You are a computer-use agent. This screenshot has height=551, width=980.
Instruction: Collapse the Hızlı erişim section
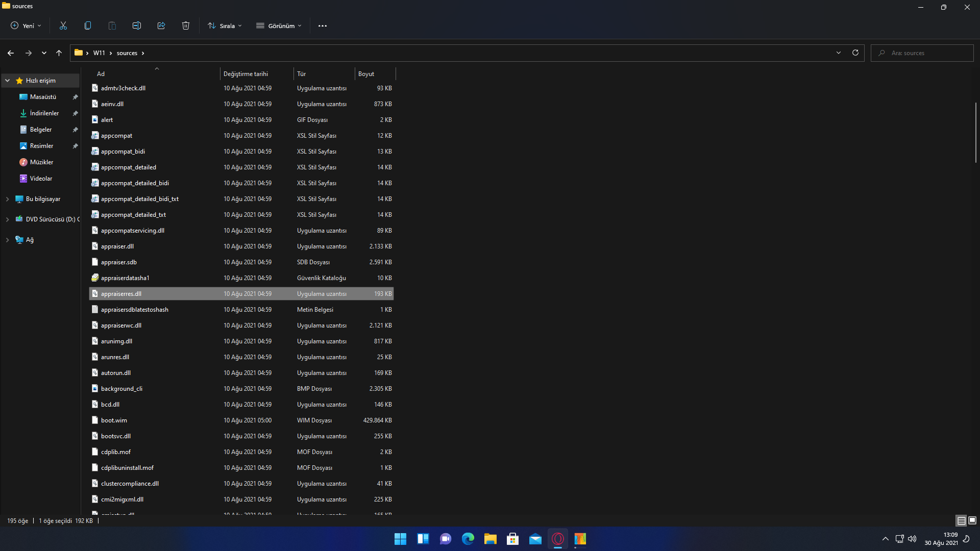click(8, 81)
